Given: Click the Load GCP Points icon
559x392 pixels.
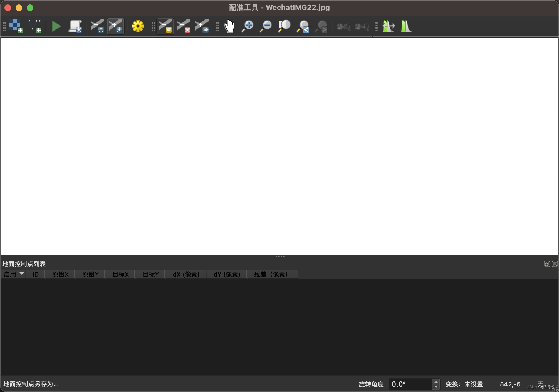Looking at the screenshot, I should point(97,26).
